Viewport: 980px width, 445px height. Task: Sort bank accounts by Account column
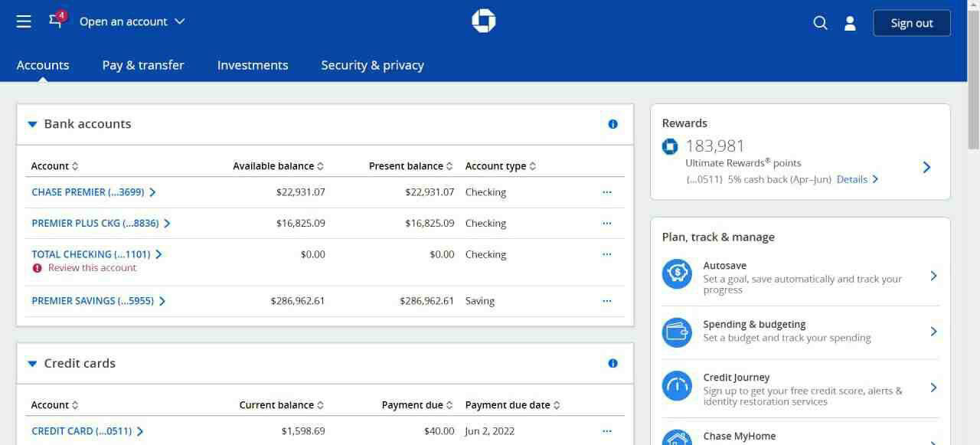[54, 166]
